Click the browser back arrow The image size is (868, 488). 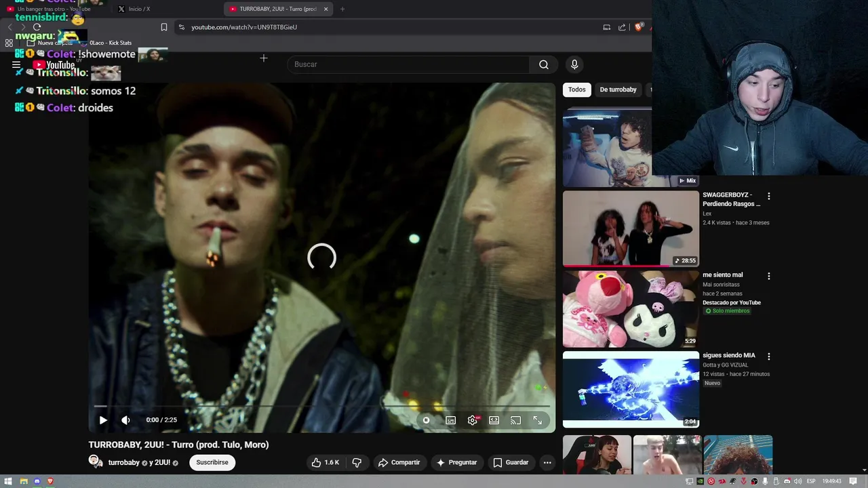click(x=9, y=27)
